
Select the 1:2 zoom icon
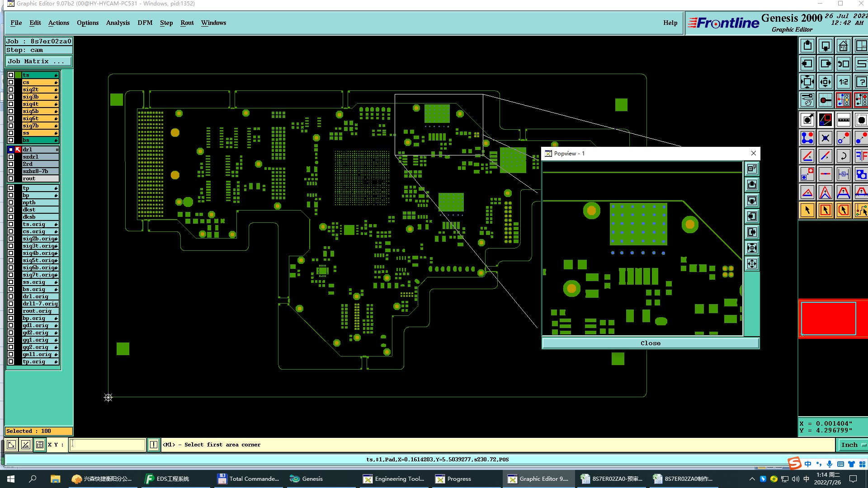point(843,82)
